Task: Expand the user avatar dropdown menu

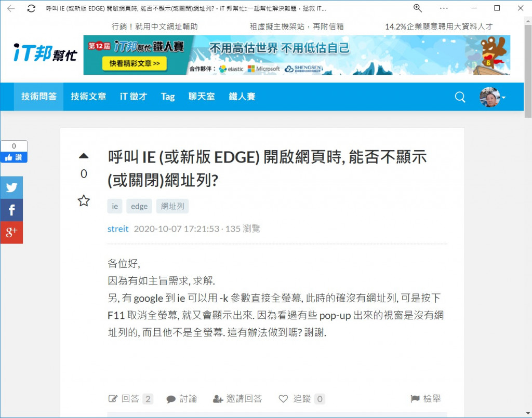Action: pyautogui.click(x=493, y=97)
